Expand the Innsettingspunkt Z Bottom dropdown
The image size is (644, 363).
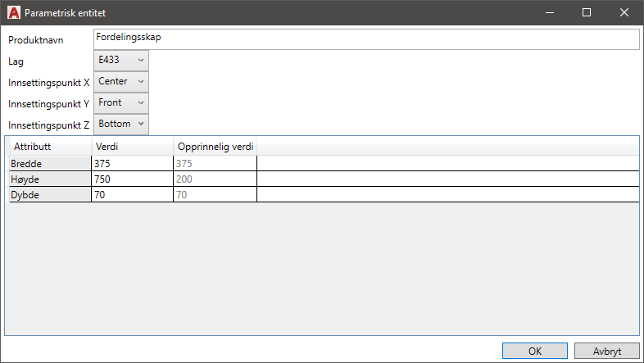click(x=121, y=125)
